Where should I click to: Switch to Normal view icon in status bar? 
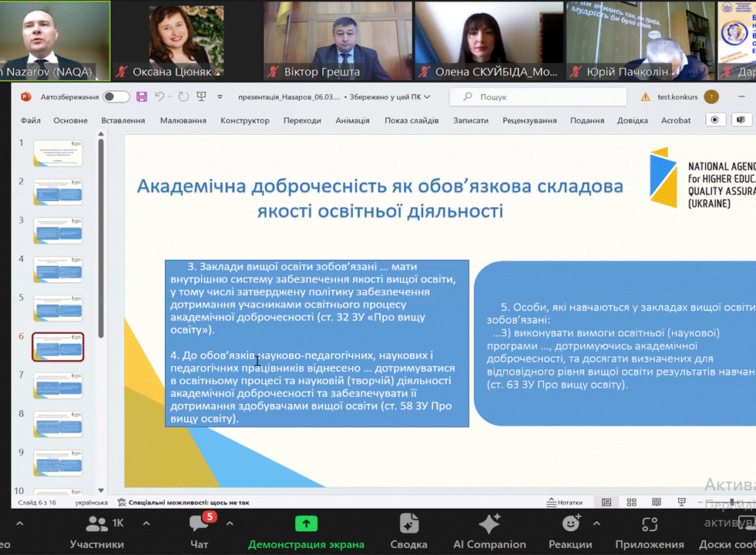point(606,502)
